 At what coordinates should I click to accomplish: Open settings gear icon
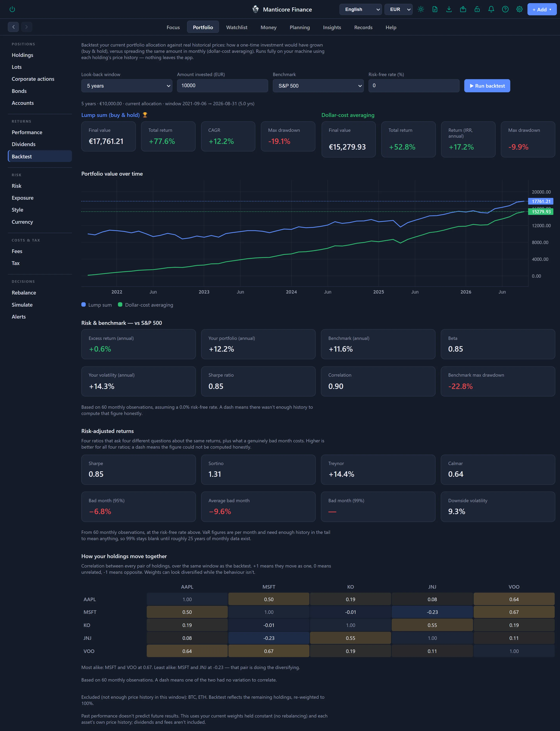519,9
